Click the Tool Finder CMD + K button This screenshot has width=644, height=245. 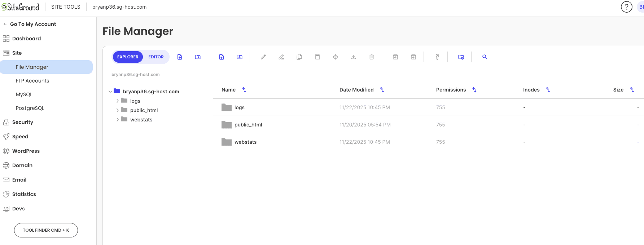[46, 230]
